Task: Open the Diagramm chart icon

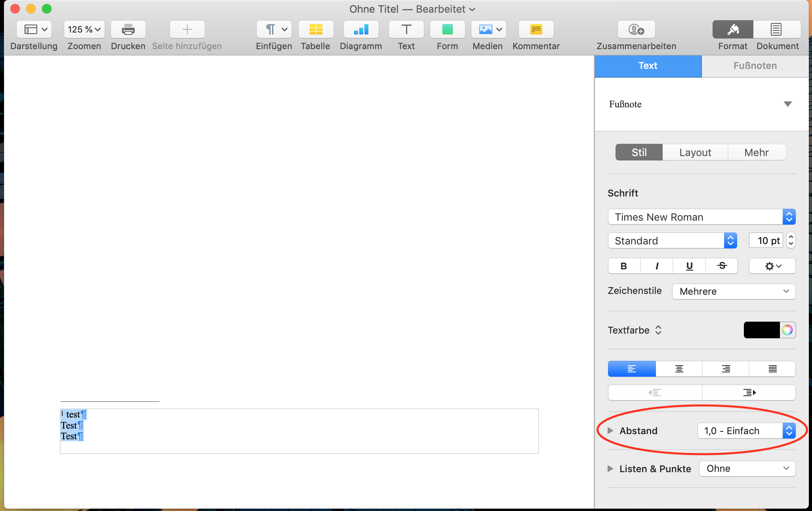Action: [x=361, y=30]
